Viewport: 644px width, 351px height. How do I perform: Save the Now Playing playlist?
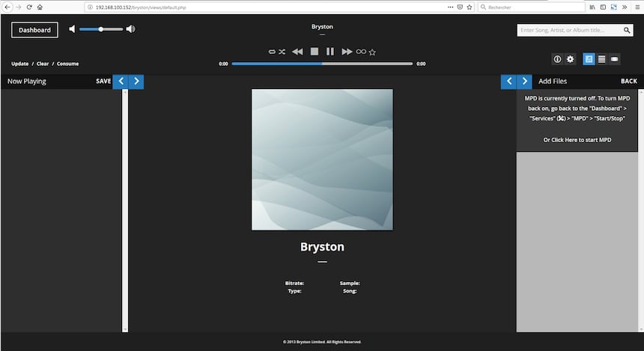pos(103,82)
